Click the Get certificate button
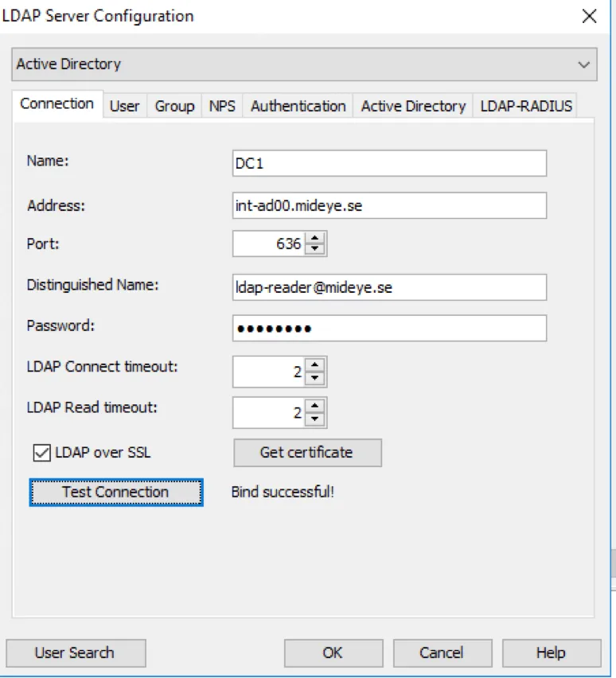Image resolution: width=616 pixels, height=678 pixels. click(x=307, y=453)
